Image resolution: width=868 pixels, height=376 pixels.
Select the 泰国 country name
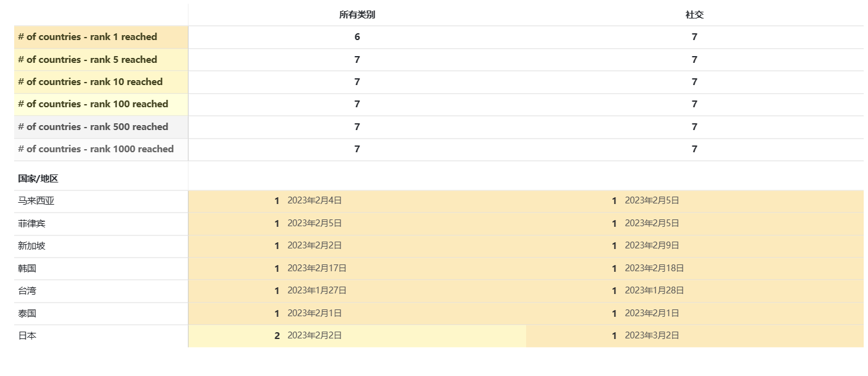(27, 313)
